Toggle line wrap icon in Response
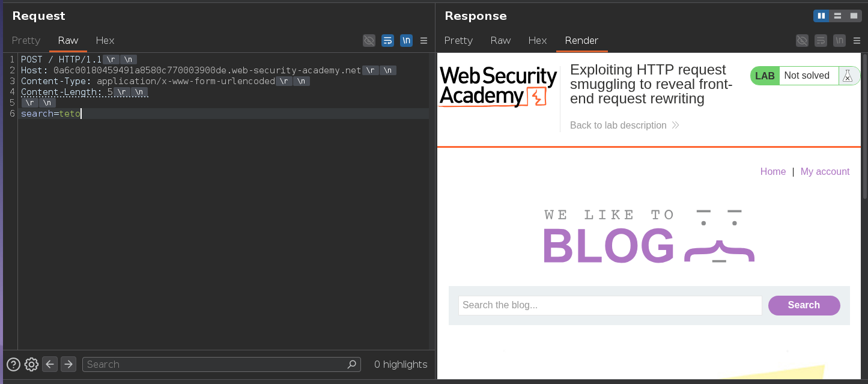Screen dimensions: 868x384 tap(821, 41)
